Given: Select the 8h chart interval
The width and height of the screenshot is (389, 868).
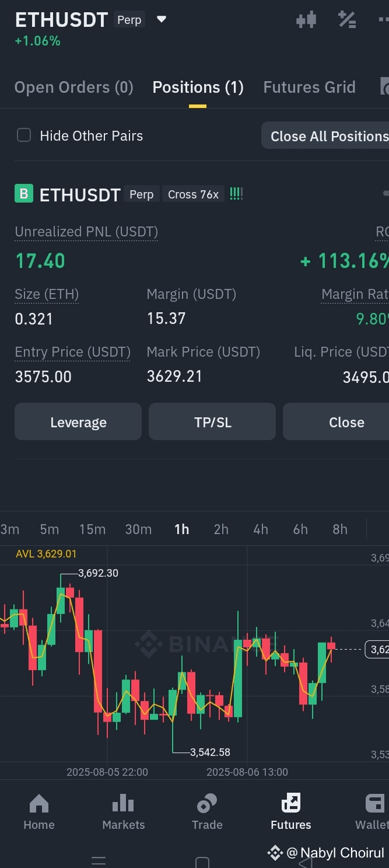Looking at the screenshot, I should [340, 529].
